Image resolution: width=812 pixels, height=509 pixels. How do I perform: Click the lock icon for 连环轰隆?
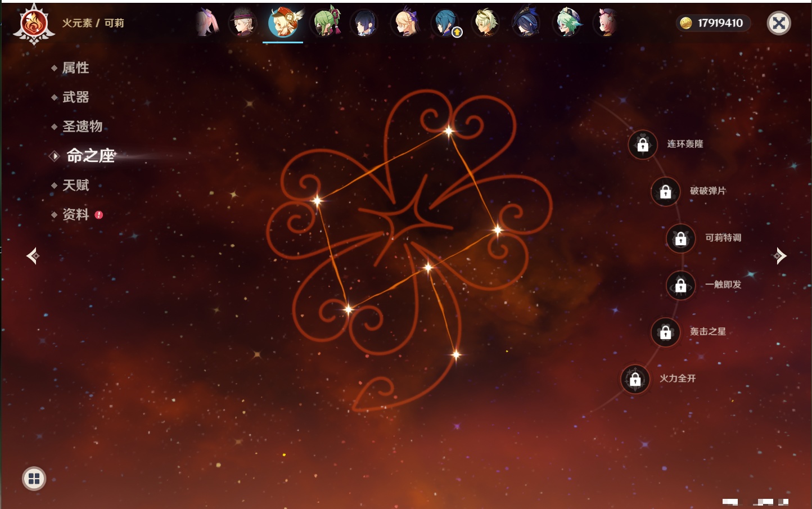point(643,145)
